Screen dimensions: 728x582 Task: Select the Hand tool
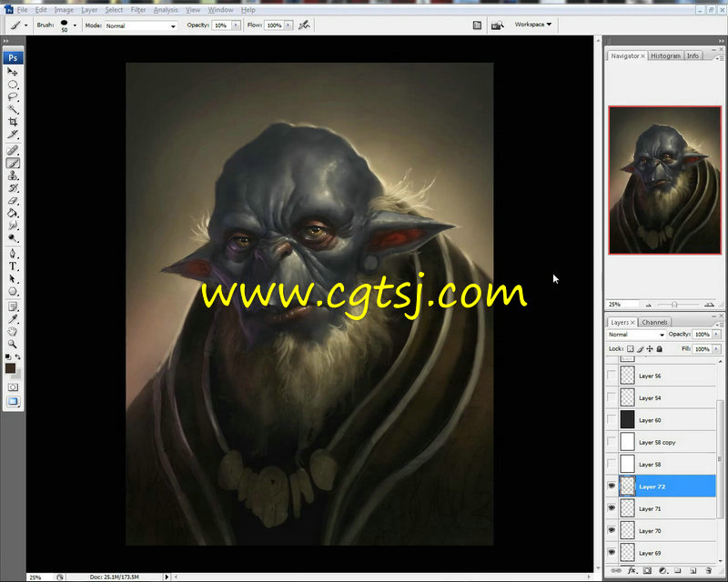click(13, 332)
